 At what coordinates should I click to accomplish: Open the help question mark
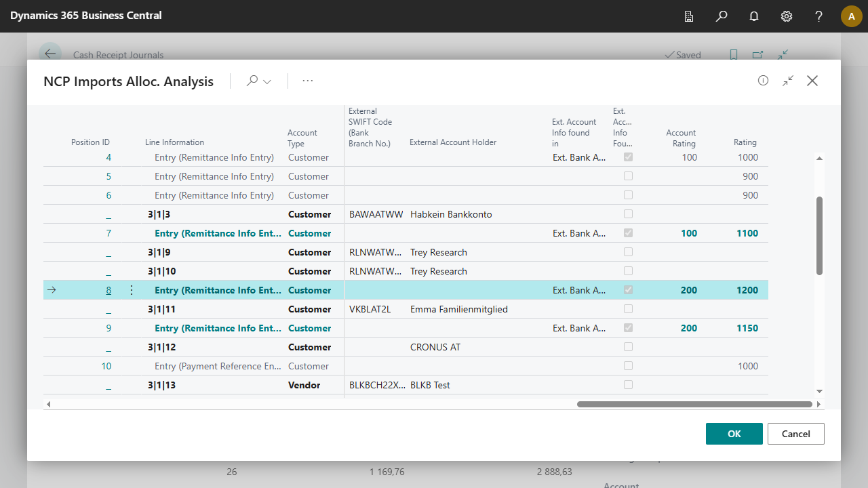pos(819,16)
